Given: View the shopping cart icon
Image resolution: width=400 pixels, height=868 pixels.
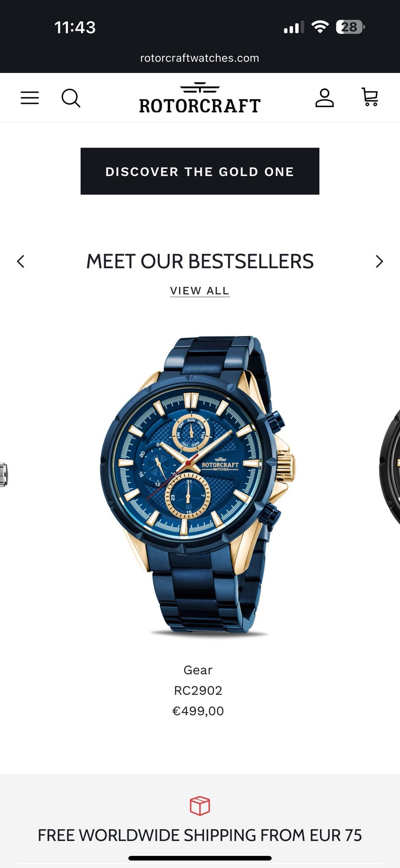Looking at the screenshot, I should tap(370, 97).
